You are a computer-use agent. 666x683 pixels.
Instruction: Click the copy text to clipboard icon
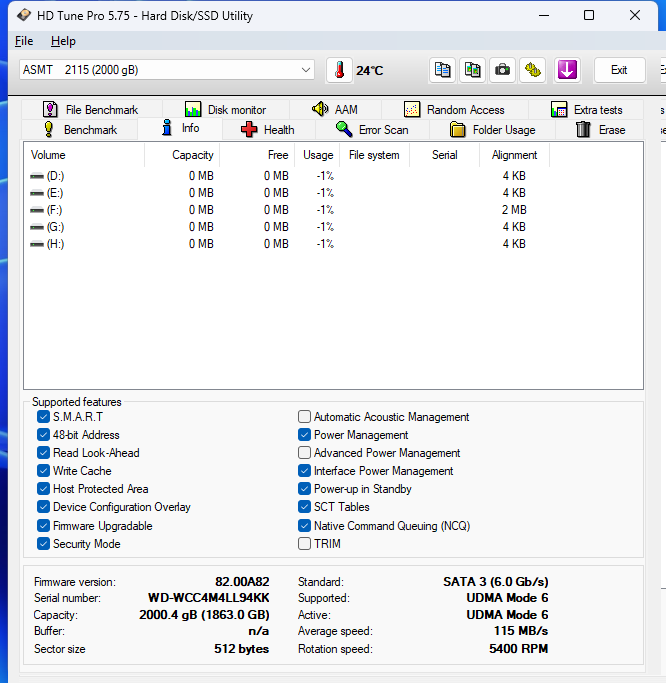pos(443,70)
